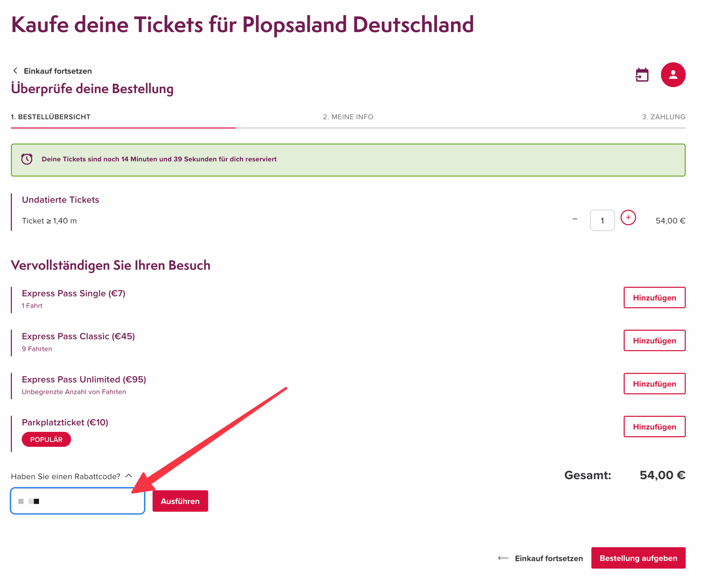Decrease ticket quantity with minus icon

(x=575, y=219)
